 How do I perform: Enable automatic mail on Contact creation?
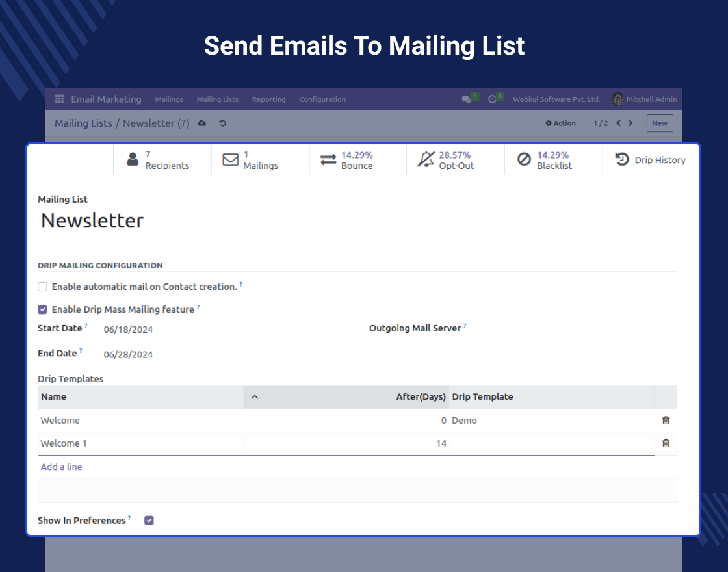(43, 287)
